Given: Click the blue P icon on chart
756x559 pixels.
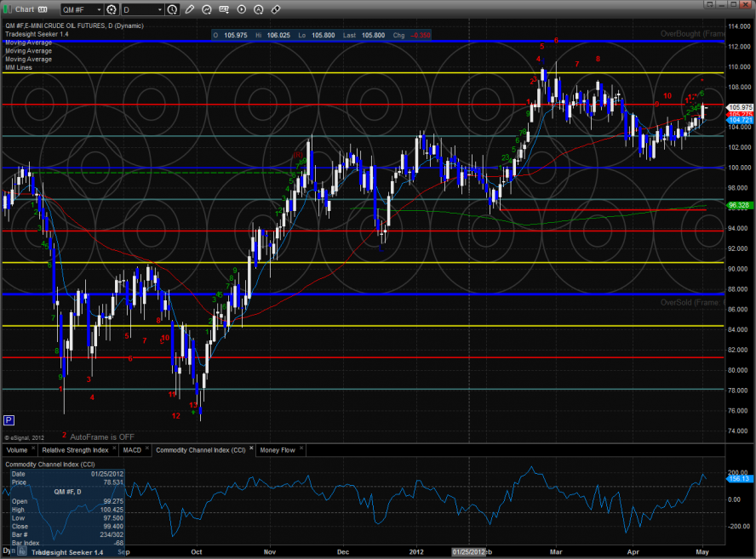Looking at the screenshot, I should 9,419.
